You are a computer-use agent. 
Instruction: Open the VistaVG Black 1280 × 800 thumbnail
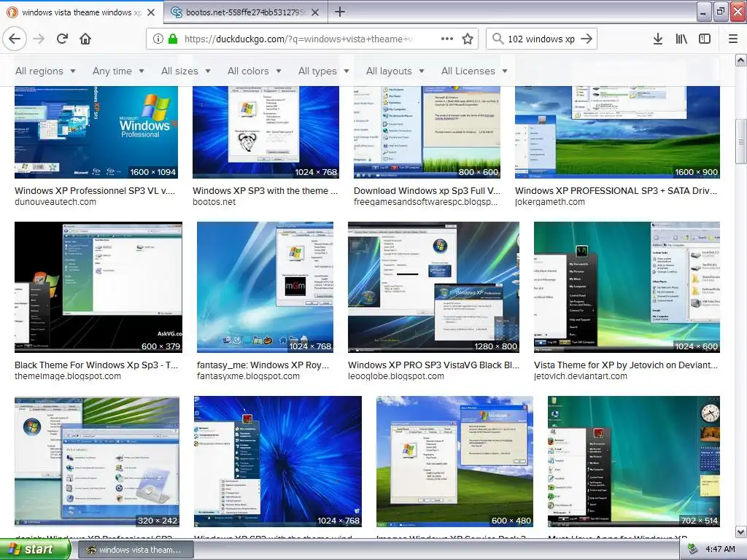[x=433, y=287]
